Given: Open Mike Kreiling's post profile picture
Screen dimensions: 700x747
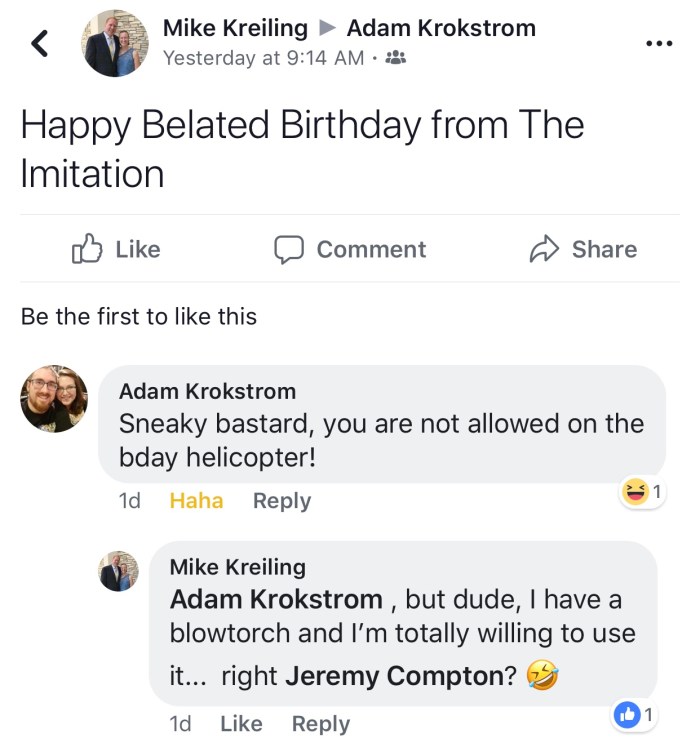Looking at the screenshot, I should pos(115,44).
